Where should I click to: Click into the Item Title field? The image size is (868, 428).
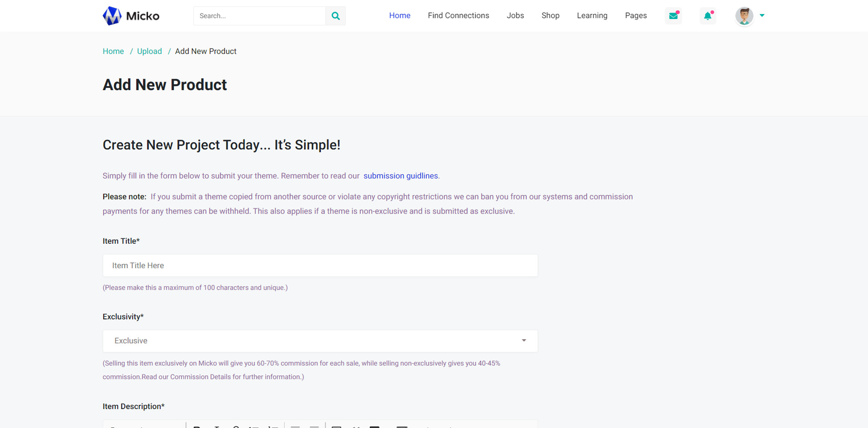pyautogui.click(x=320, y=265)
